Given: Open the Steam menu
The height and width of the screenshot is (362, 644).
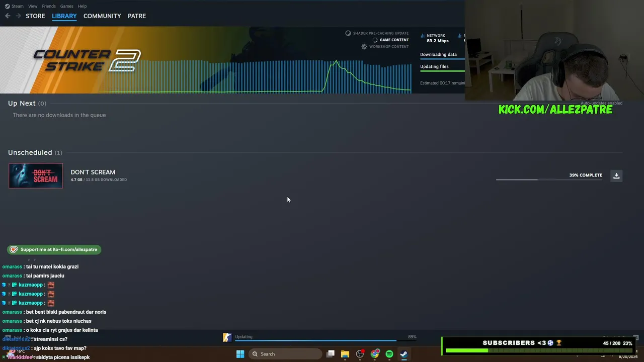Looking at the screenshot, I should coord(18,6).
